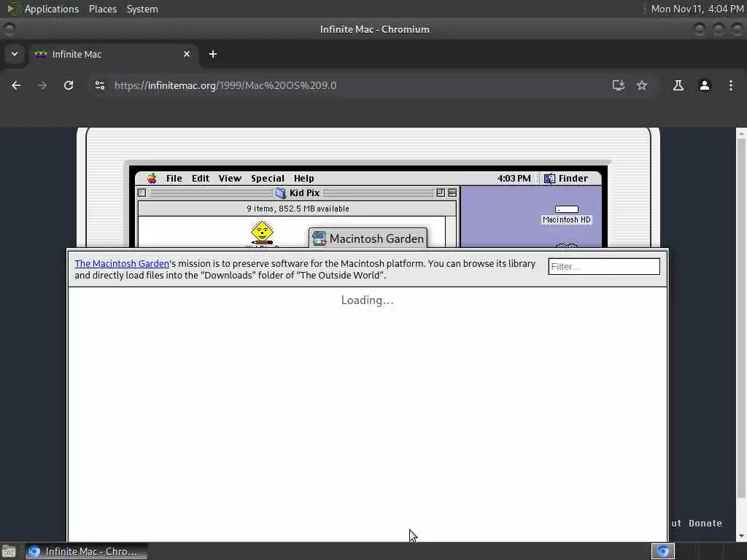Go back in Chromium
Screen dimensions: 747x560
point(16,85)
